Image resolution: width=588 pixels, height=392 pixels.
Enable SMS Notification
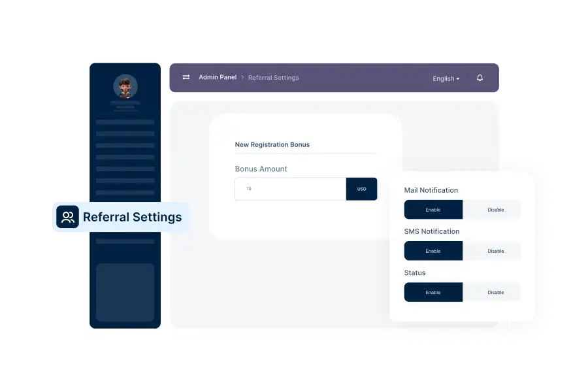coord(433,251)
